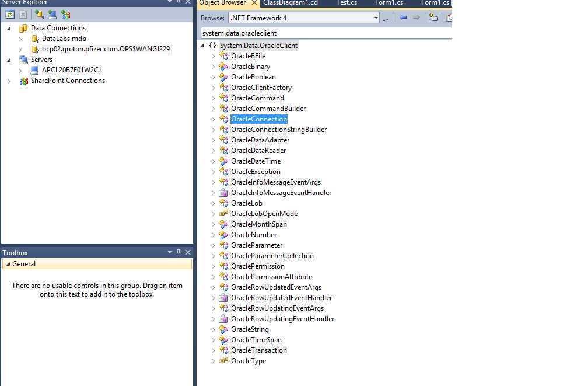
Task: Click the OracleRowUpdatedEventHandler delegate icon
Action: 223,298
